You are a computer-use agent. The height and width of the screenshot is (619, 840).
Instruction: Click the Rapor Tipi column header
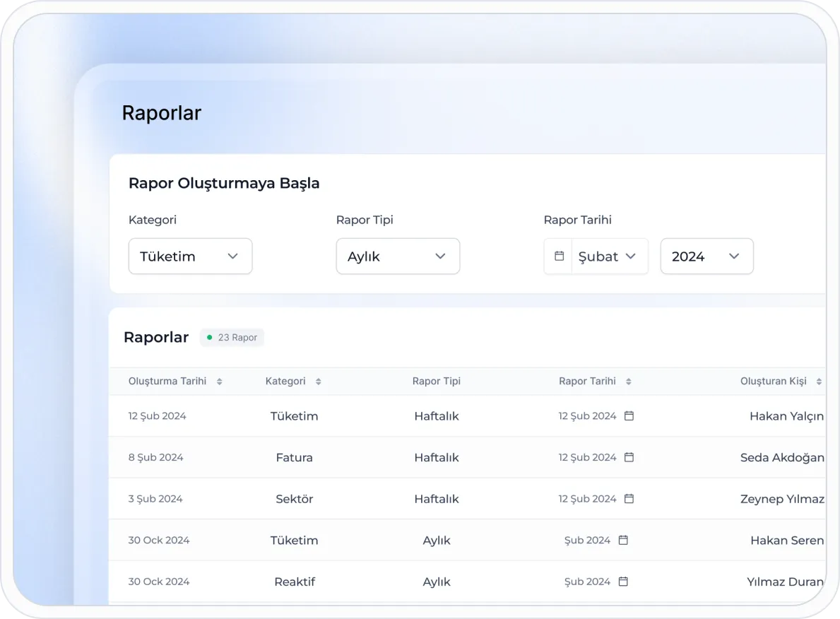[x=436, y=381]
